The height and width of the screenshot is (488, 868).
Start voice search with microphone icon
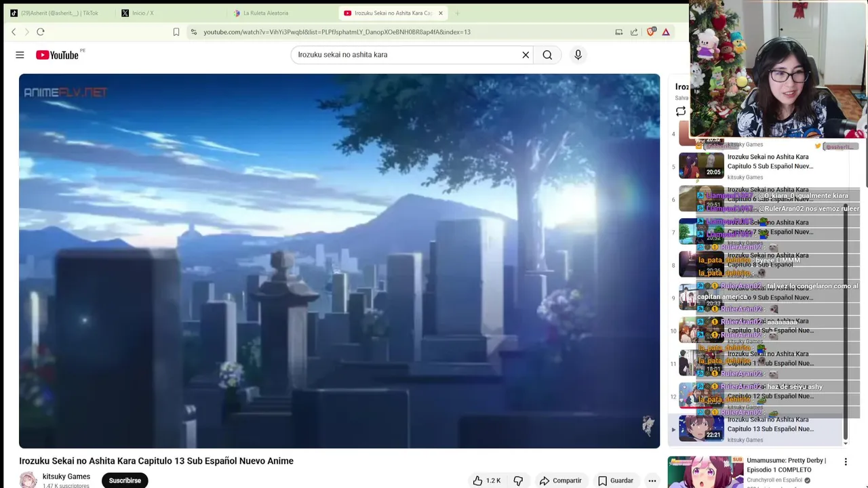(x=578, y=55)
